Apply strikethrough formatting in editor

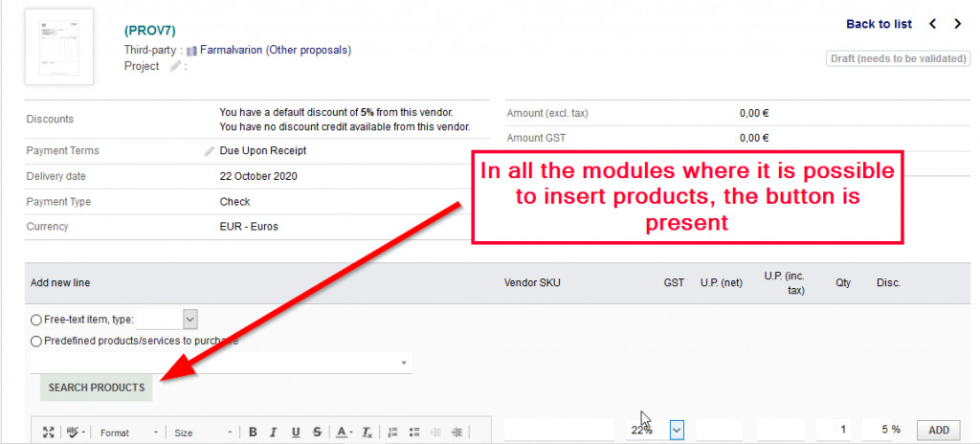pyautogui.click(x=317, y=433)
